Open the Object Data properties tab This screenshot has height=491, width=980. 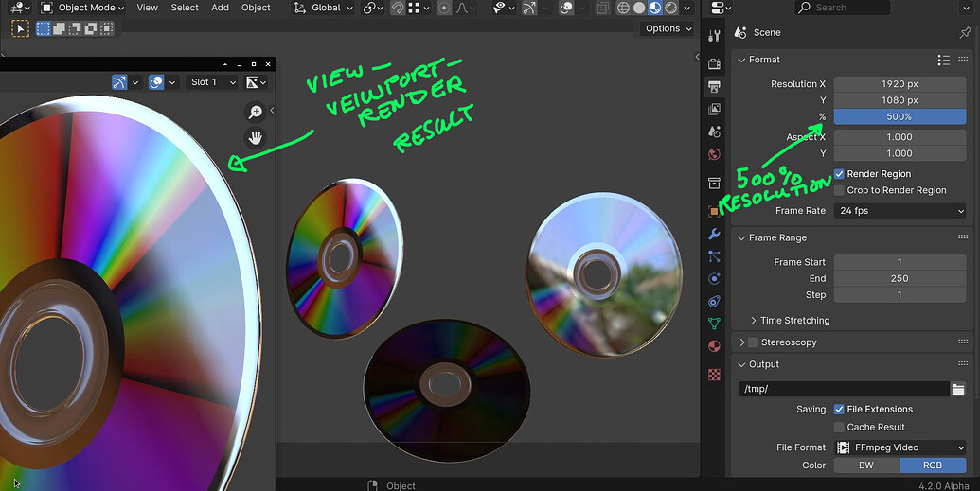[714, 324]
